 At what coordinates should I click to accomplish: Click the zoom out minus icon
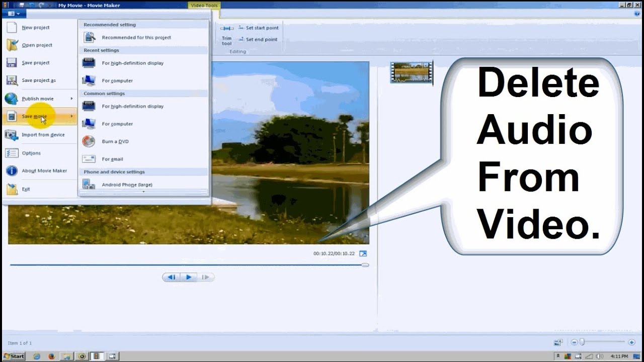click(x=574, y=342)
